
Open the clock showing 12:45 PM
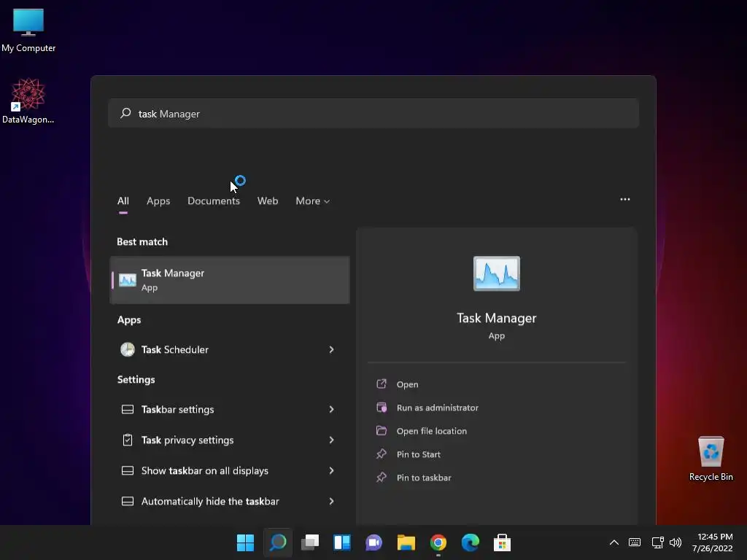[x=713, y=542]
